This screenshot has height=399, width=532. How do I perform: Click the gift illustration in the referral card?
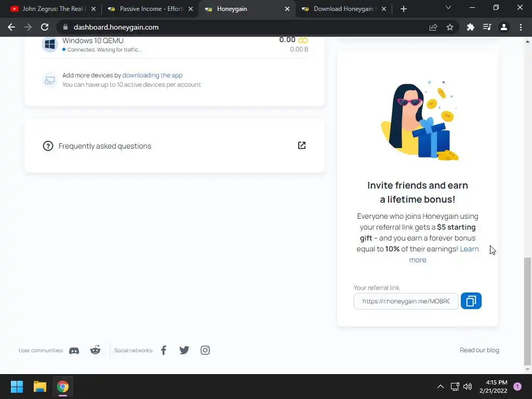(419, 121)
